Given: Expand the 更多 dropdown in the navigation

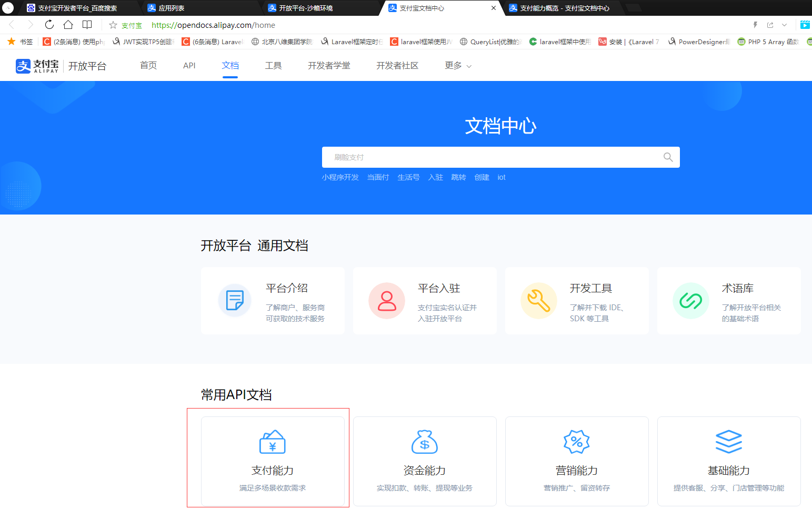Looking at the screenshot, I should point(457,65).
